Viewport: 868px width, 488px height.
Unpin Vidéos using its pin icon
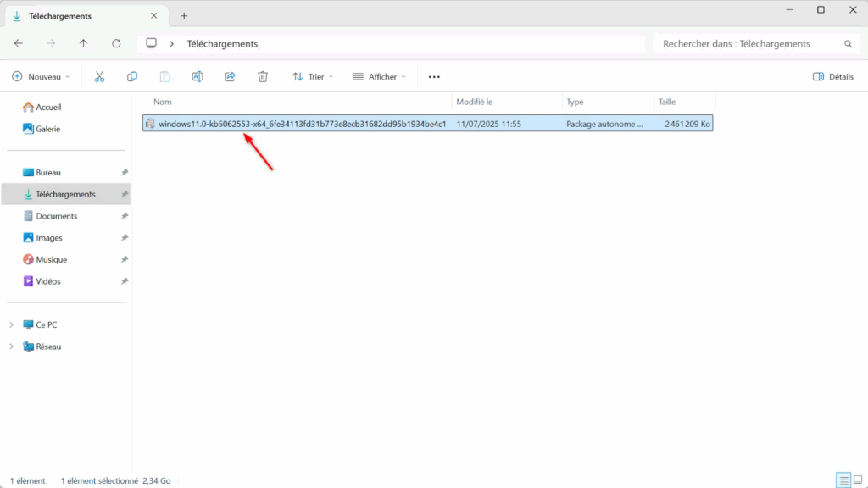pyautogui.click(x=125, y=281)
